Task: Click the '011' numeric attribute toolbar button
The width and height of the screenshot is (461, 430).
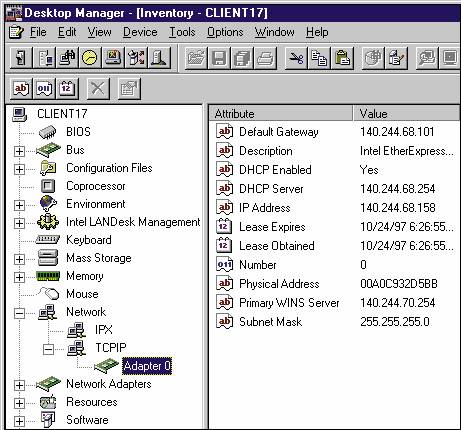Action: coord(44,89)
